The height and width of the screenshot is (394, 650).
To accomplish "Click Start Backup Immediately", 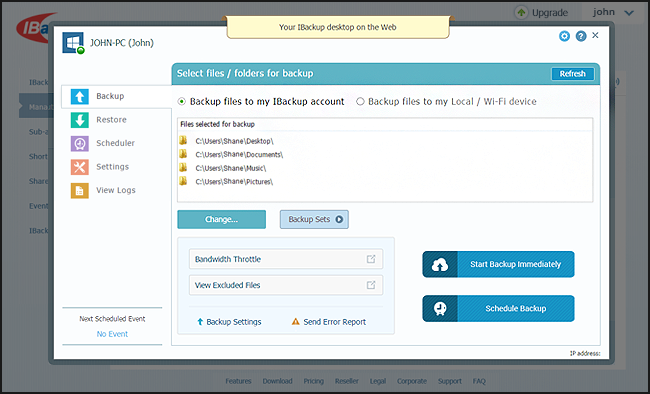I will (x=498, y=264).
